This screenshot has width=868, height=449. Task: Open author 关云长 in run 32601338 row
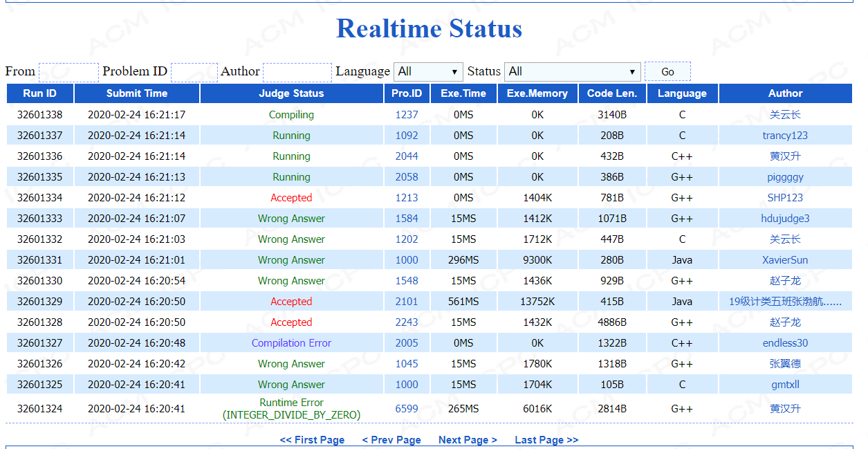(x=785, y=115)
